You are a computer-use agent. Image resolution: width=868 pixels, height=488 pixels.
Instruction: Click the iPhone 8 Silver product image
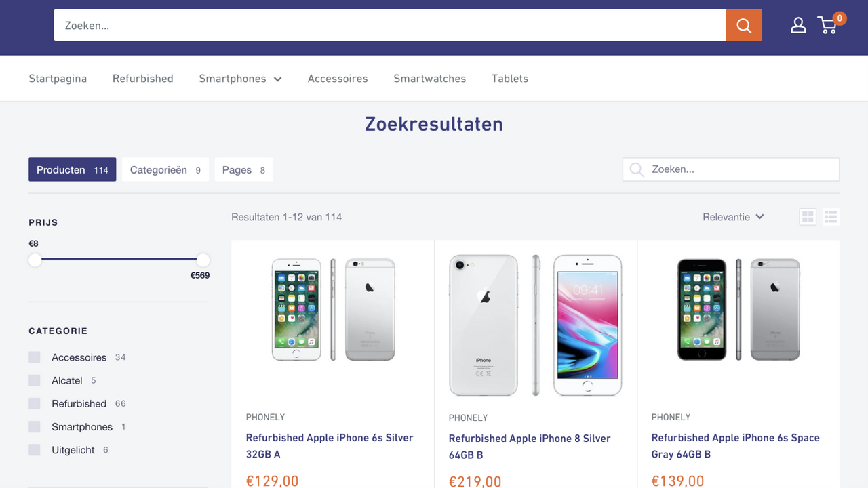click(x=535, y=325)
